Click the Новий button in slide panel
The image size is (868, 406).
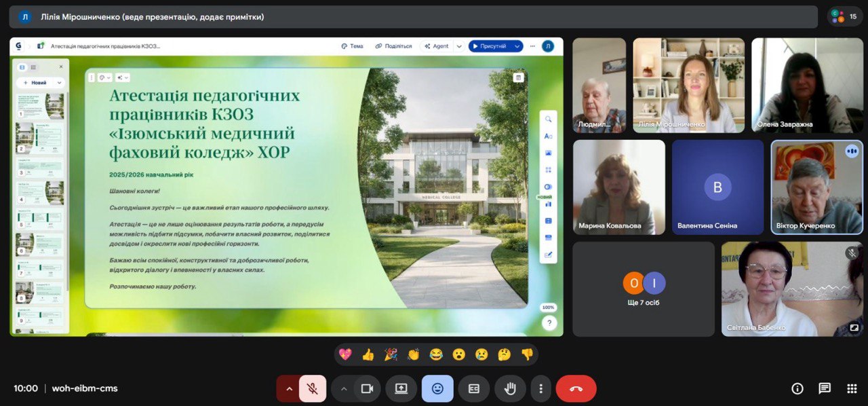pyautogui.click(x=39, y=82)
